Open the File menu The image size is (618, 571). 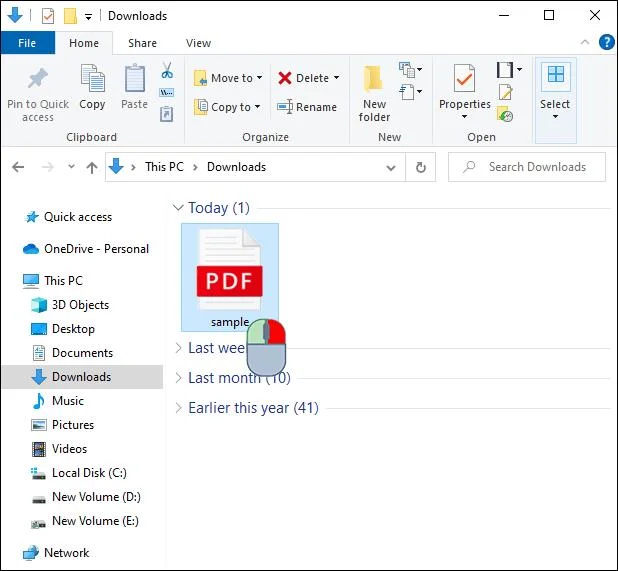pos(28,43)
